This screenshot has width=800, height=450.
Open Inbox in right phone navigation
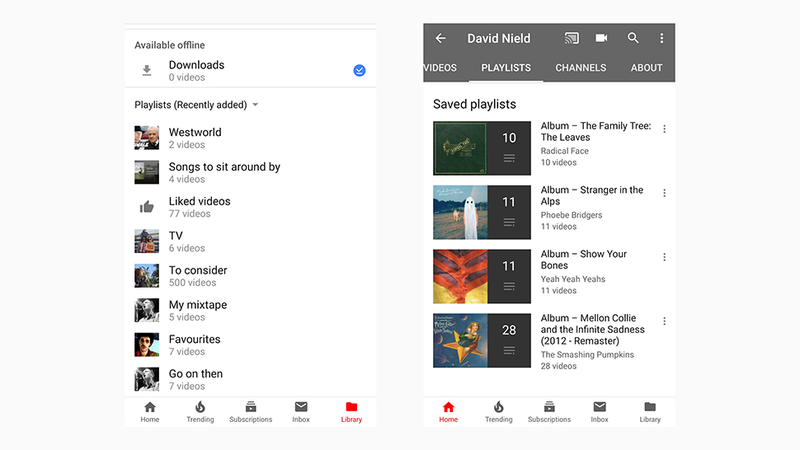point(599,412)
